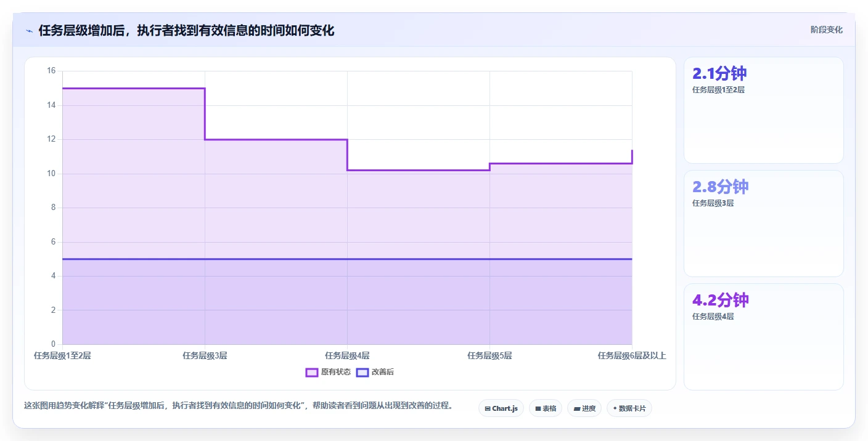The image size is (868, 441).
Task: Click the y-axis value 10
Action: tap(51, 174)
